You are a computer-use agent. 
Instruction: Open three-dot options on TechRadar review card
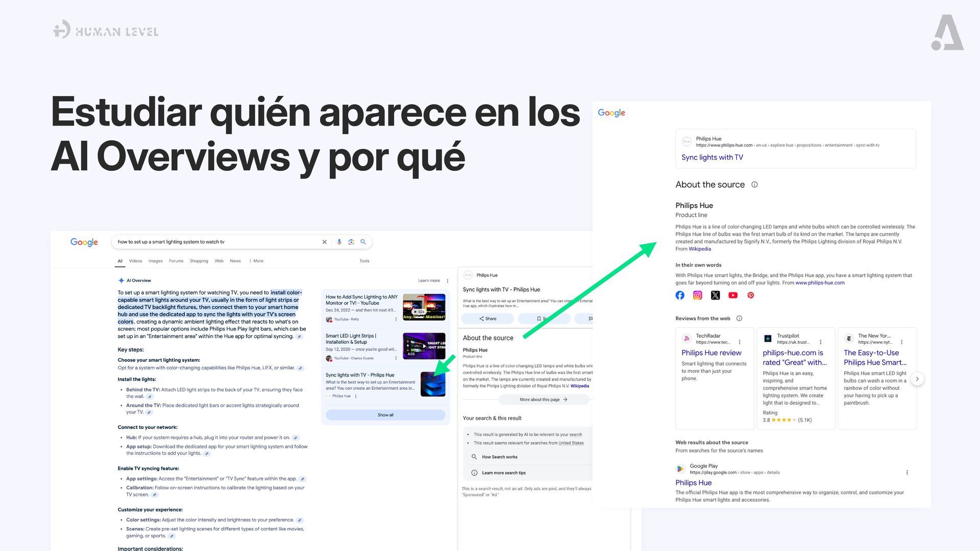[740, 342]
